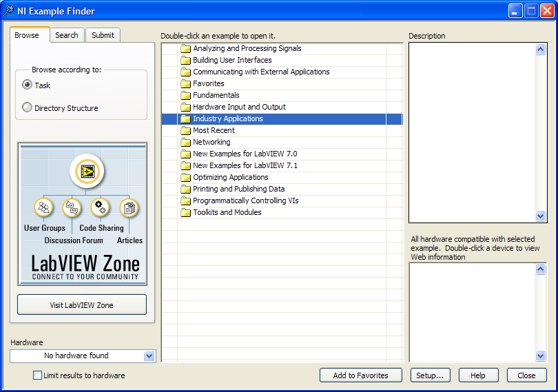Click the New Examples for LabVIEW 7.1 folder icon
The width and height of the screenshot is (558, 392).
[x=185, y=165]
